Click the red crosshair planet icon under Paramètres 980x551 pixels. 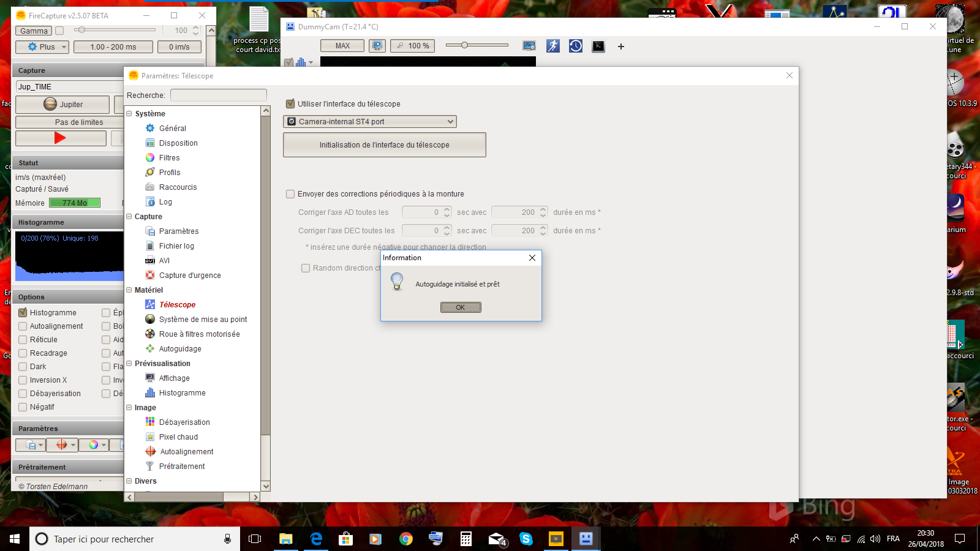pos(61,445)
